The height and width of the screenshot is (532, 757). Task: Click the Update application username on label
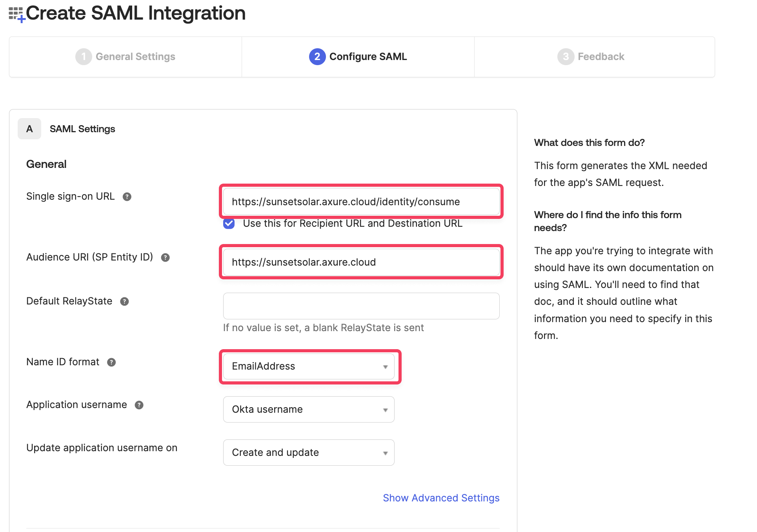102,448
